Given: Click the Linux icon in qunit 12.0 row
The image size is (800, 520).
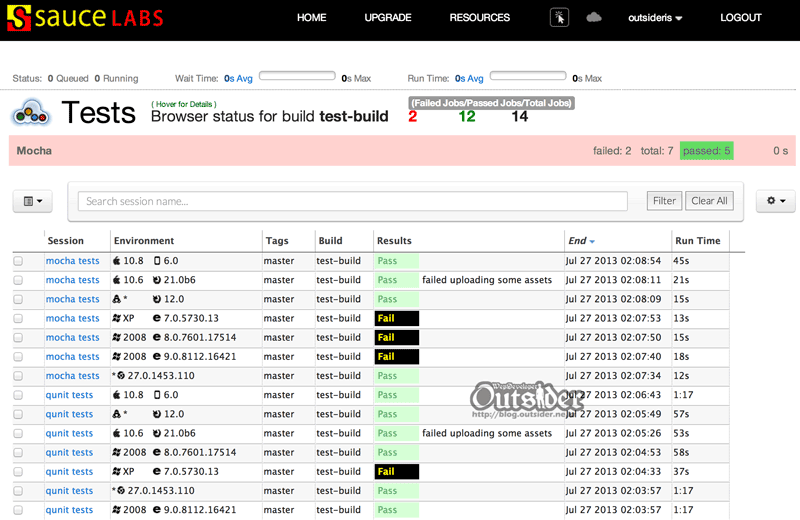Looking at the screenshot, I should (117, 414).
